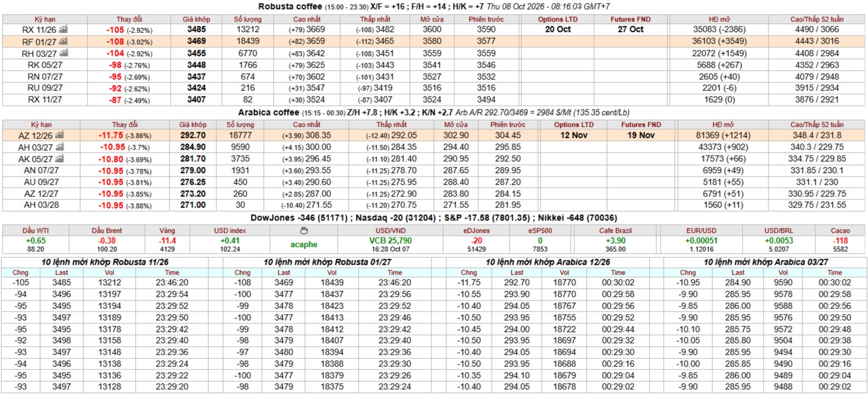Open the chart icon for AH 03/27
Screen dimensions: 868x394
point(60,147)
